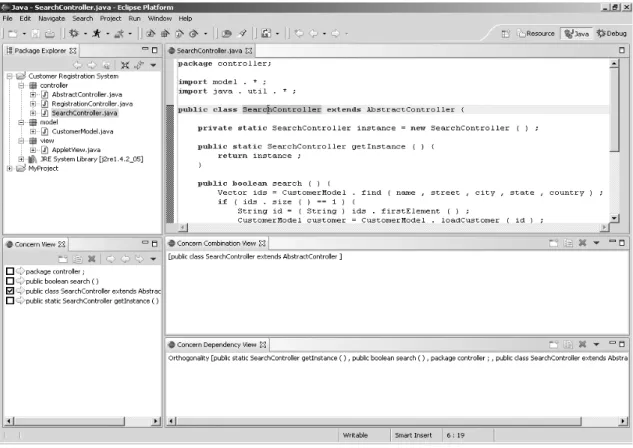Click the Save icon in main toolbar

(x=36, y=34)
